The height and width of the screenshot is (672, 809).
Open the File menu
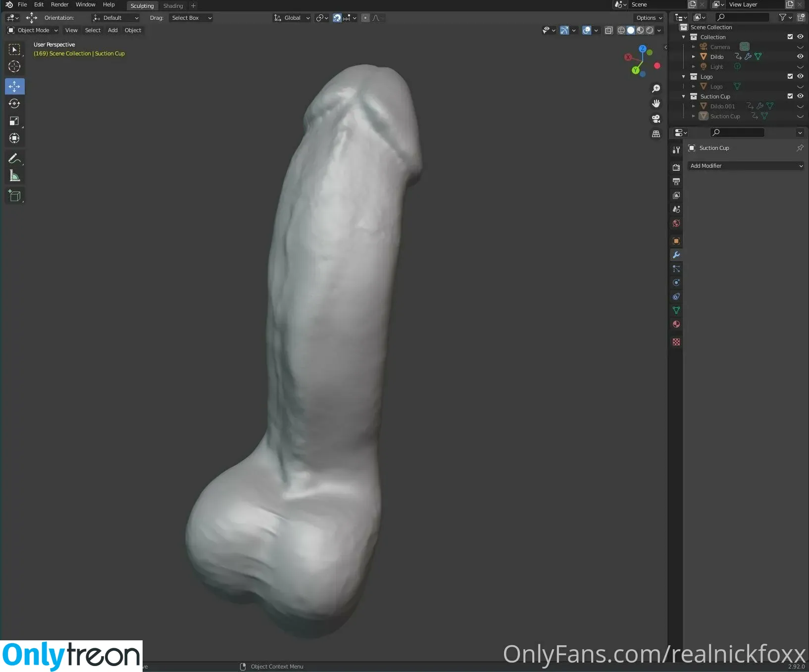tap(22, 4)
